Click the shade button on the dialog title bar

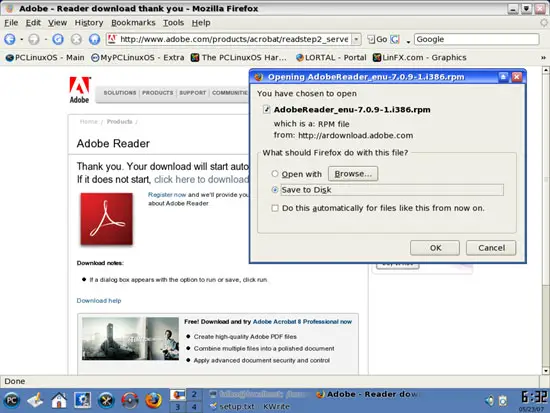(503, 77)
